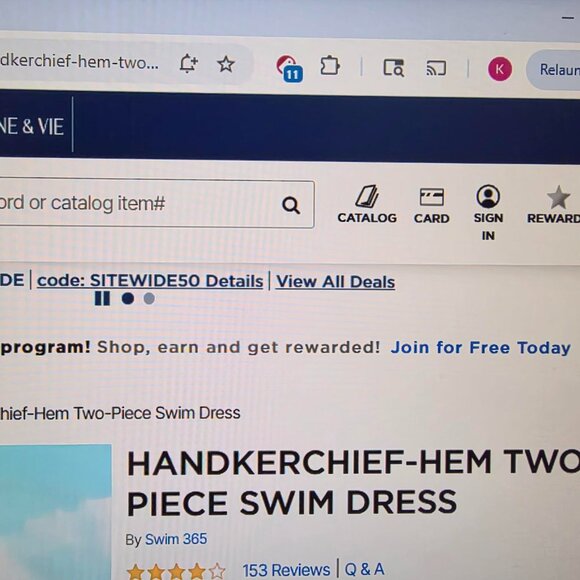Open the code: SITEWIDE50 Details link

point(150,281)
